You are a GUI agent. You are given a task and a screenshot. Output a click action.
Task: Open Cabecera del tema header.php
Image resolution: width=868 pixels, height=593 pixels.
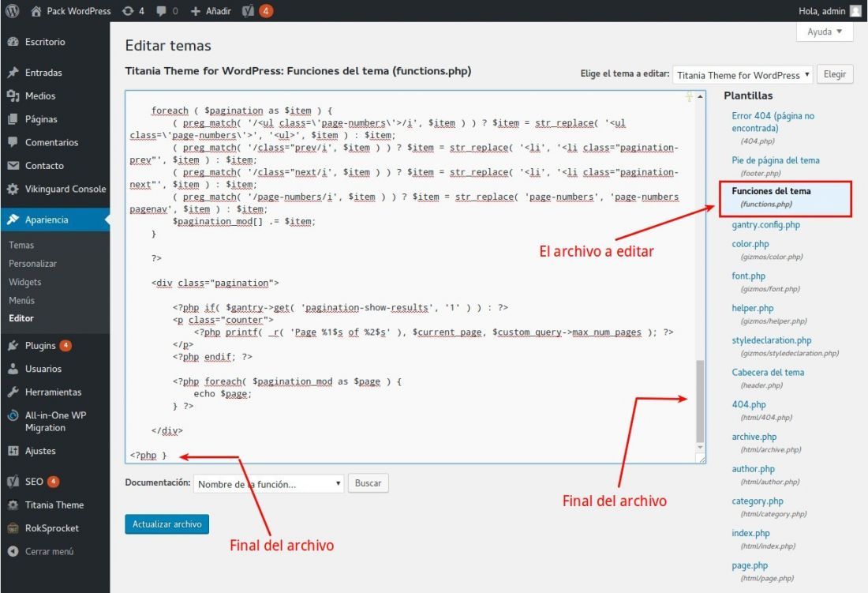tap(768, 372)
